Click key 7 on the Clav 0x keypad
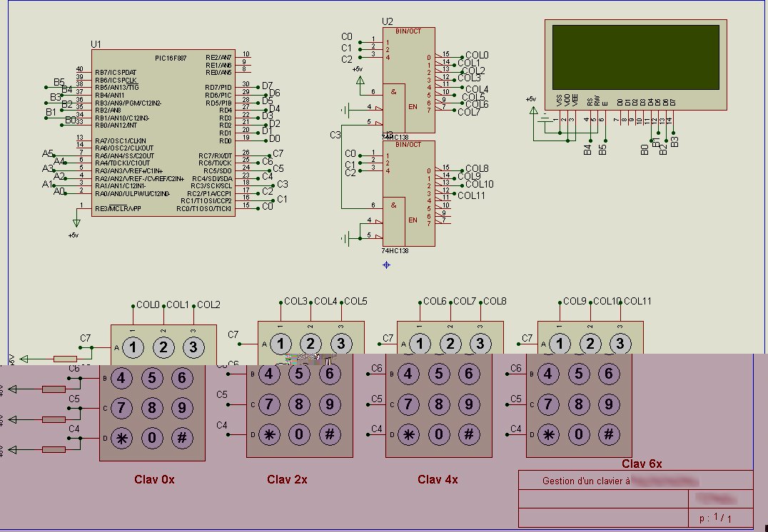The image size is (768, 532). [x=121, y=408]
